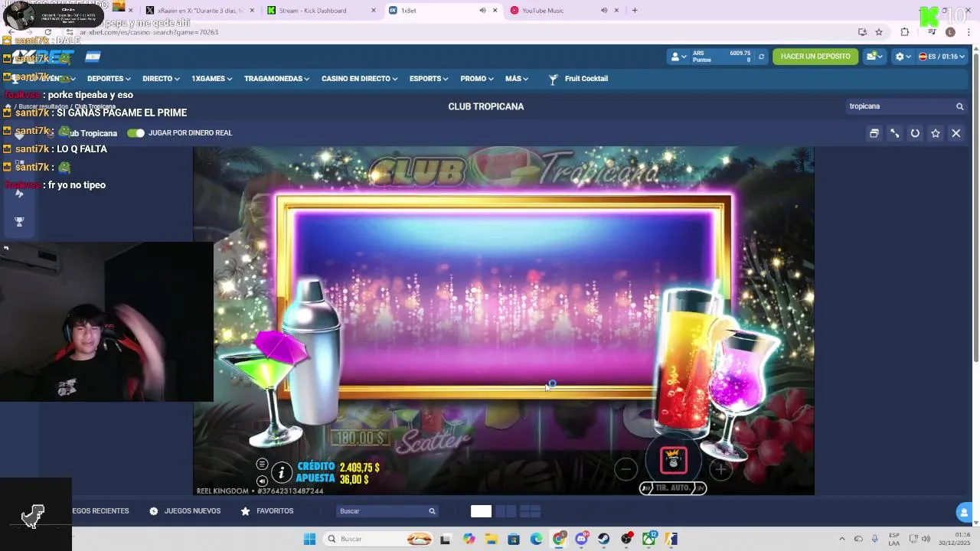Open the MÁS menu
This screenshot has height=551, width=980.
coord(516,79)
